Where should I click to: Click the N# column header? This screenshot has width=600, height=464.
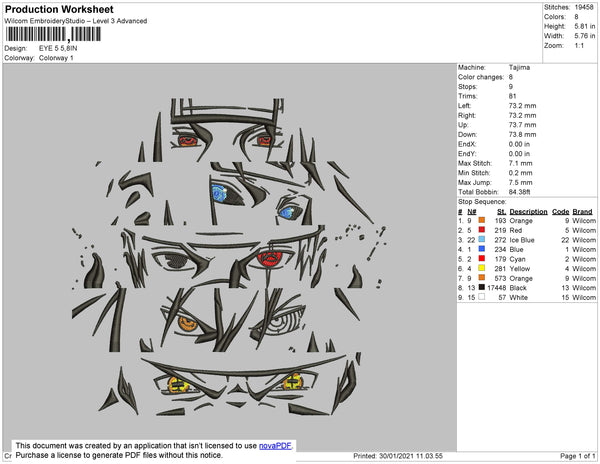point(472,212)
